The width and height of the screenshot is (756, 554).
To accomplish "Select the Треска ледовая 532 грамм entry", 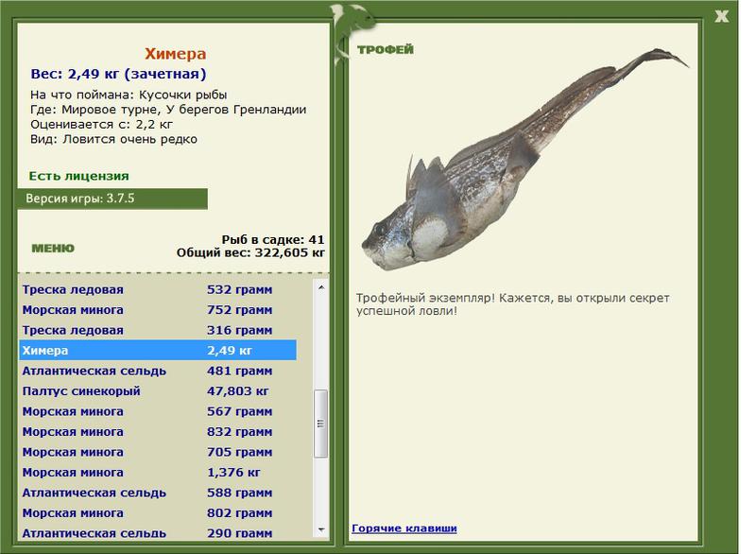I will click(x=158, y=290).
